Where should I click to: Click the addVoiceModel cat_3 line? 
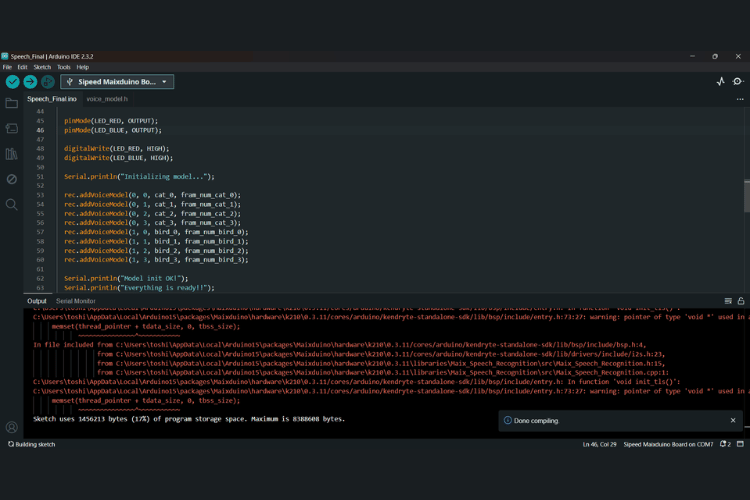(153, 222)
